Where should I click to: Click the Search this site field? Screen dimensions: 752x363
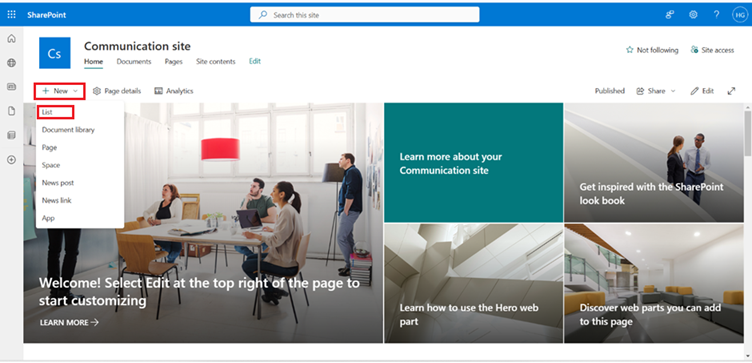[364, 15]
